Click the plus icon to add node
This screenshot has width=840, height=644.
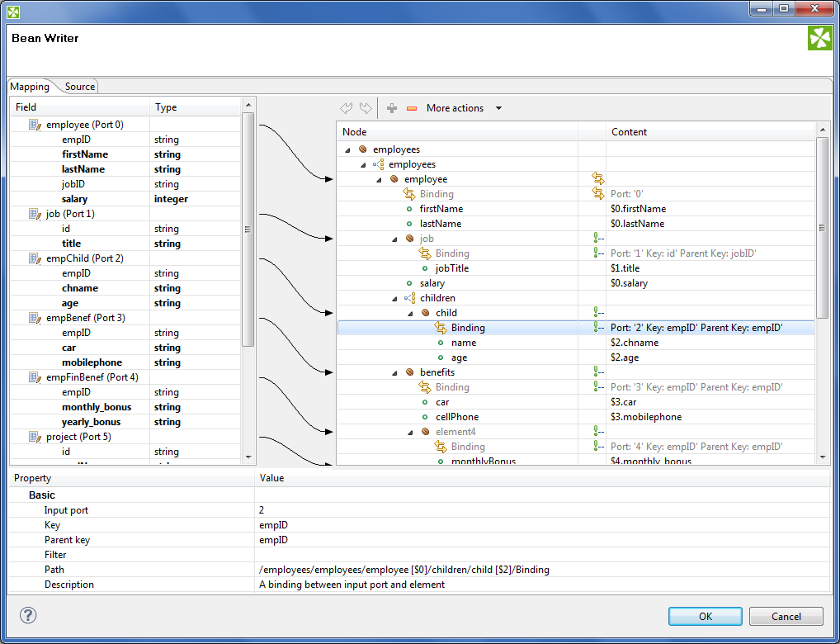click(392, 108)
